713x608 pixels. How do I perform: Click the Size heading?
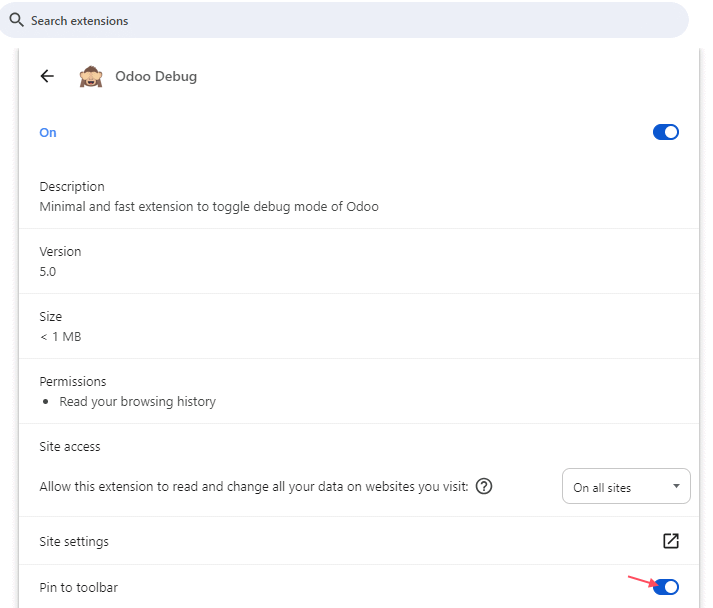click(50, 317)
